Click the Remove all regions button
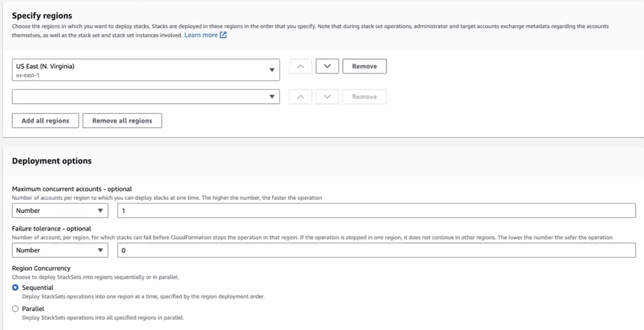 click(x=122, y=121)
